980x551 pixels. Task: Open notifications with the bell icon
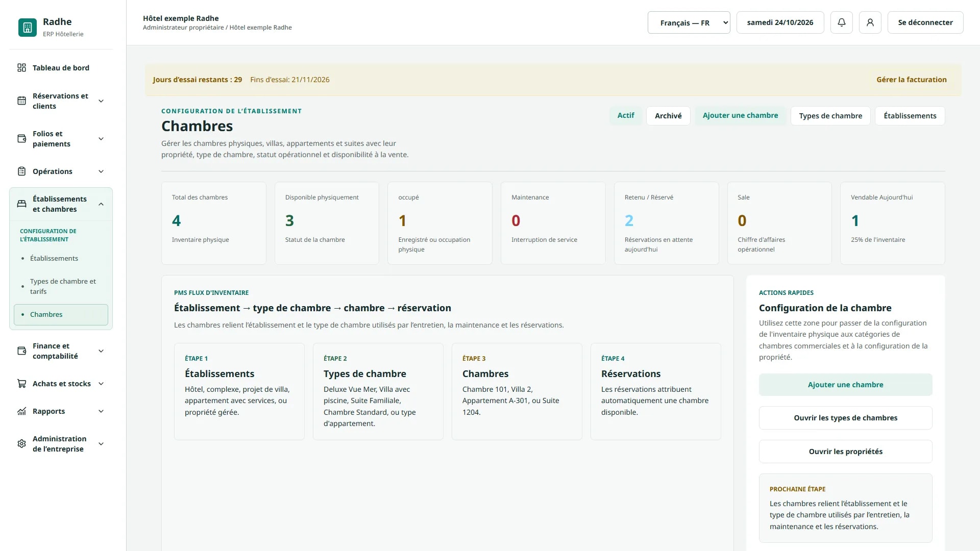pos(842,22)
